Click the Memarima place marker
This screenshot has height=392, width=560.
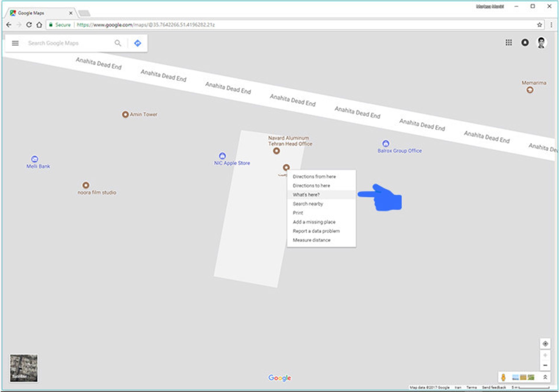[530, 90]
